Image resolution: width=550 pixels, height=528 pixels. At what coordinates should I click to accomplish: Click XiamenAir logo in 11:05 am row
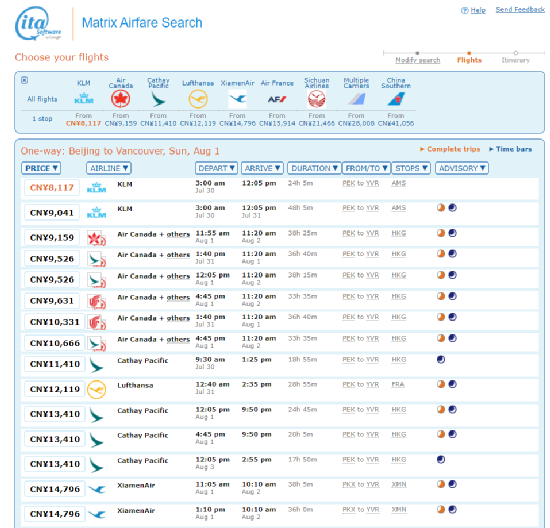[96, 489]
